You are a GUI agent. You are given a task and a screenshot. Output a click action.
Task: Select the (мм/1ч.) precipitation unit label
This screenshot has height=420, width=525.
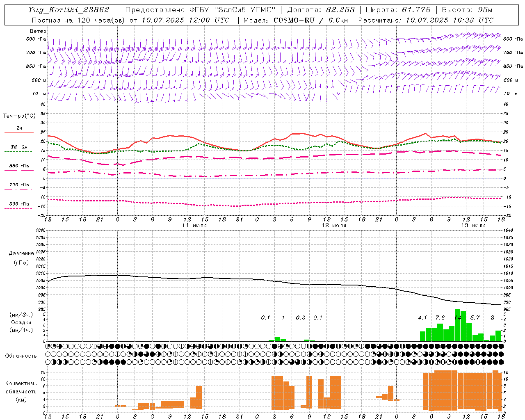click(21, 330)
